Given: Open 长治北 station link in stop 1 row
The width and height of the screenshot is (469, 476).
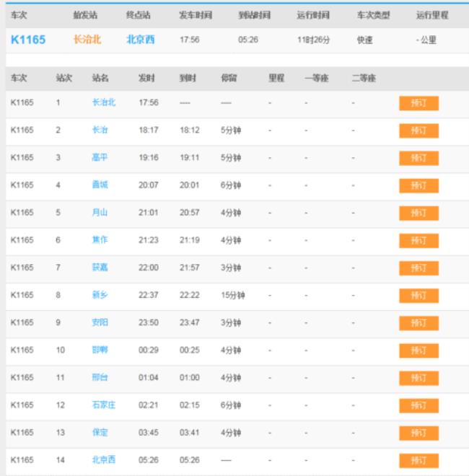Looking at the screenshot, I should click(104, 102).
